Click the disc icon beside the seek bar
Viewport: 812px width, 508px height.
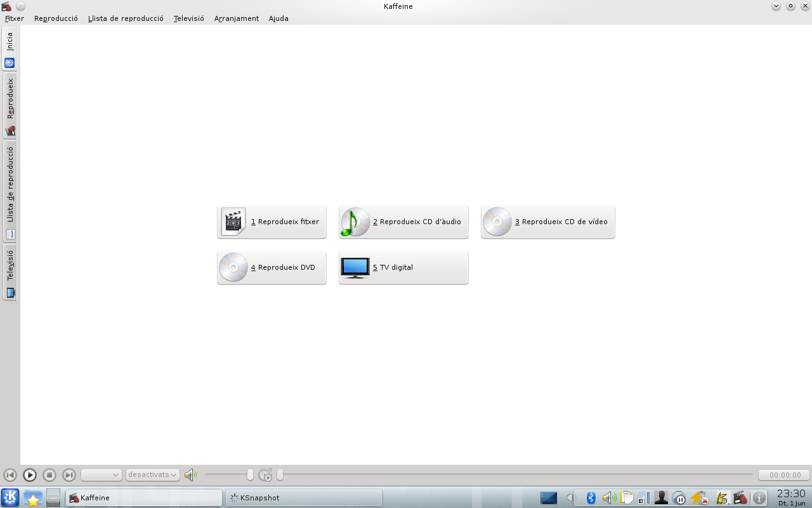pos(265,475)
